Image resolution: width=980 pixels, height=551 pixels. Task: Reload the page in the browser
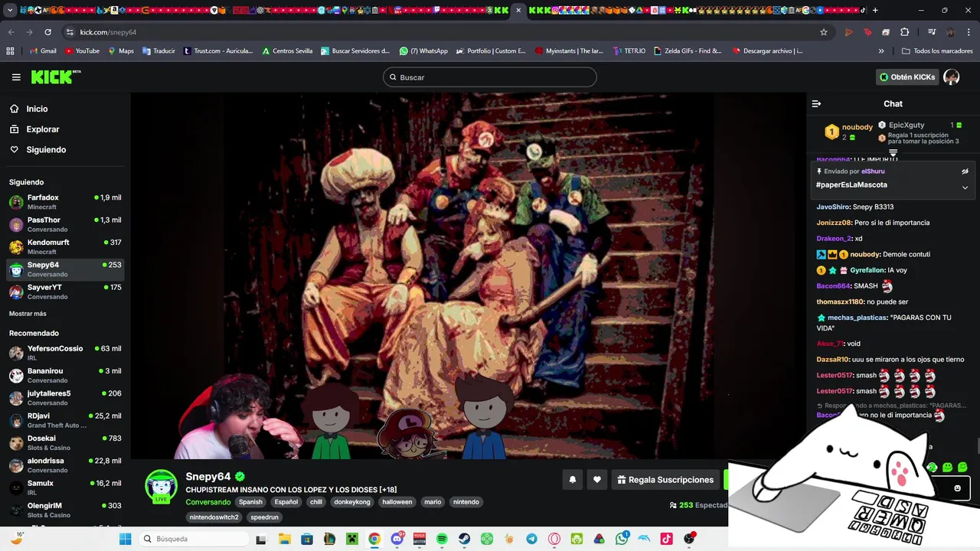[47, 32]
